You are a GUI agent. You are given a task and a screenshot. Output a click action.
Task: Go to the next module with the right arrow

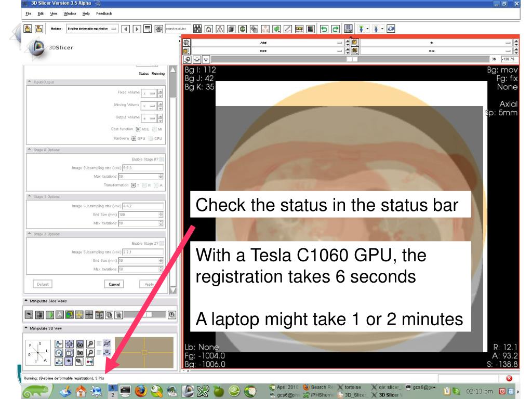tap(137, 29)
